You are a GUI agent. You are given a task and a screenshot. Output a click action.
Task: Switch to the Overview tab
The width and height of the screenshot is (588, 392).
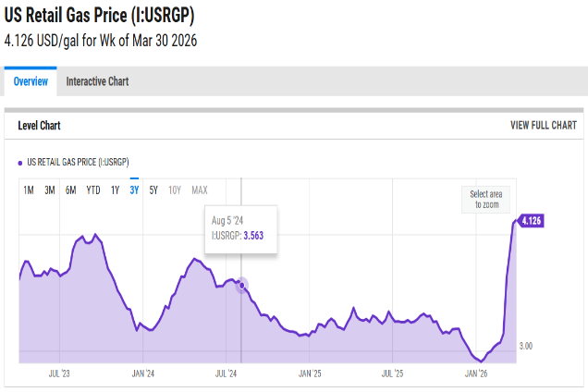pos(31,81)
